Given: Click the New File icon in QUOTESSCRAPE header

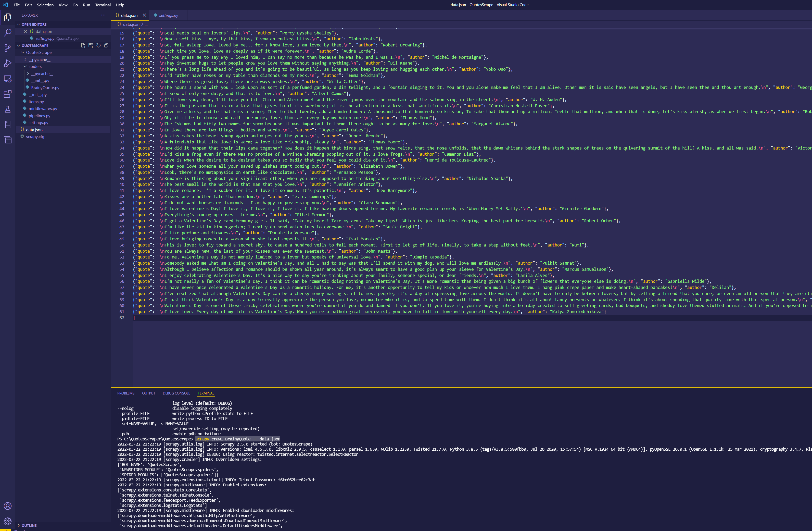Looking at the screenshot, I should 83,45.
